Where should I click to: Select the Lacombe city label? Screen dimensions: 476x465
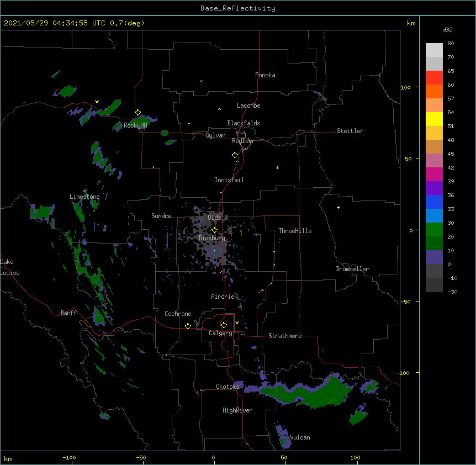[248, 105]
